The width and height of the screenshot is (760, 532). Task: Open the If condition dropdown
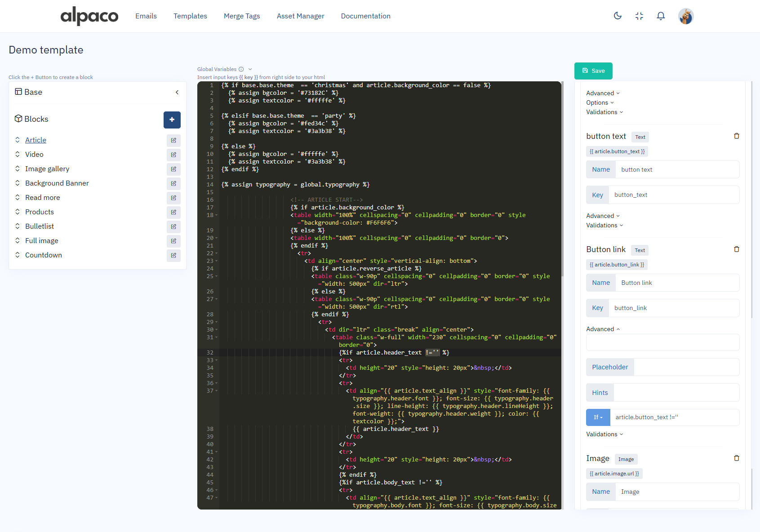[598, 417]
